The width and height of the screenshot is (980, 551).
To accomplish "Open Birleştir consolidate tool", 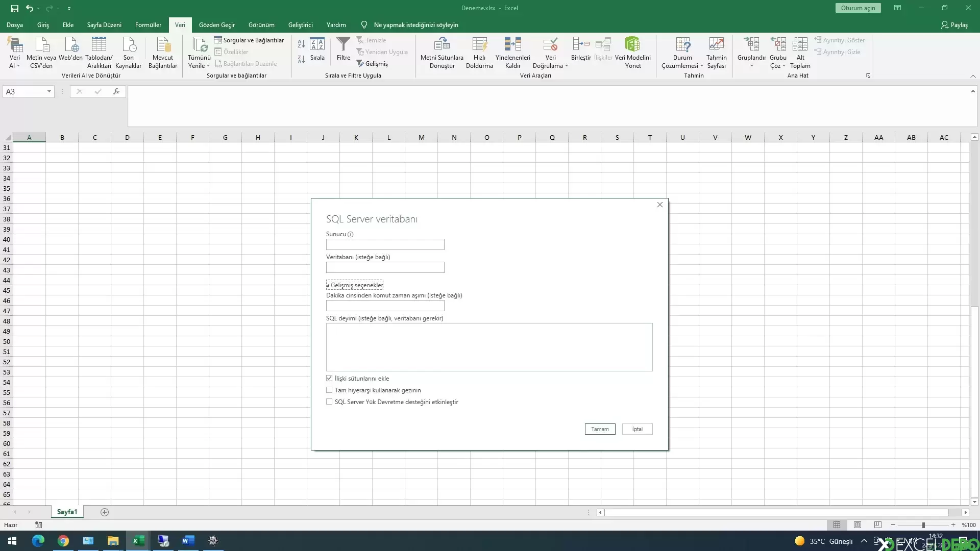I will click(x=581, y=49).
